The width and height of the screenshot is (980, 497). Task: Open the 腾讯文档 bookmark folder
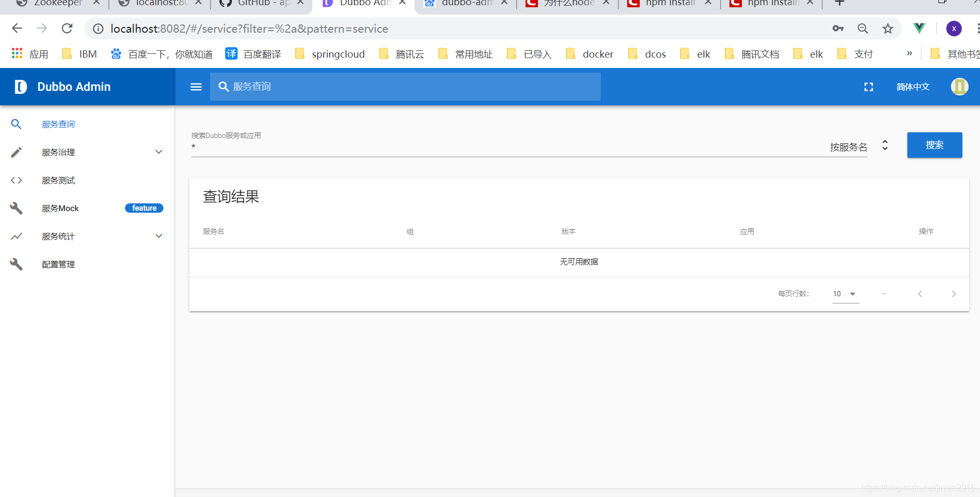click(752, 54)
